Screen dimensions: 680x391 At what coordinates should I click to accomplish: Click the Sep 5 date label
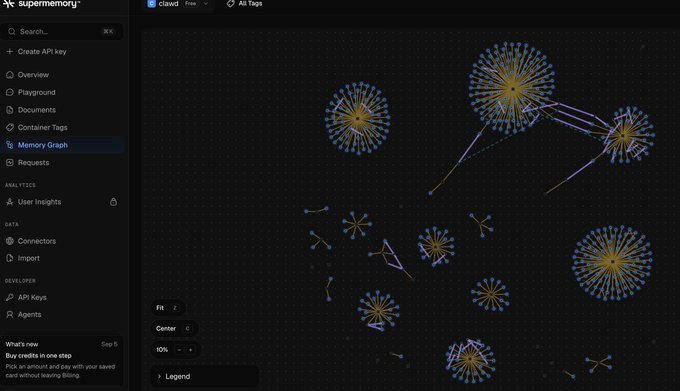tap(109, 344)
